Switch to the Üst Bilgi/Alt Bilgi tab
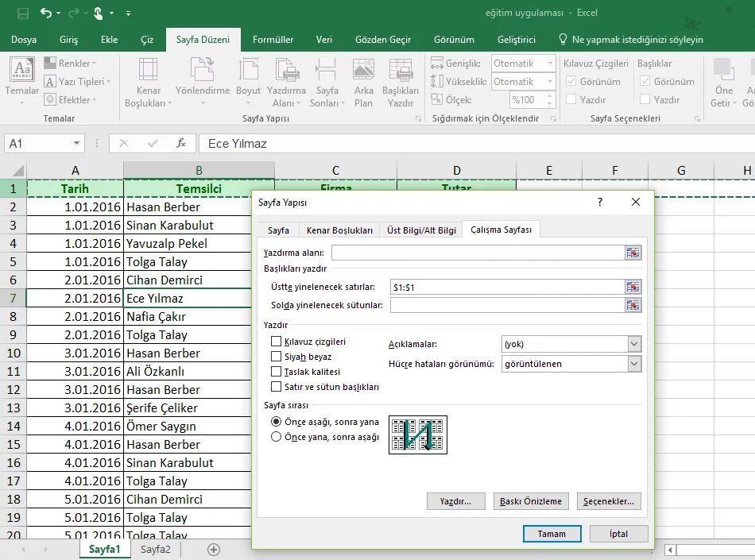The image size is (755, 560). point(421,230)
